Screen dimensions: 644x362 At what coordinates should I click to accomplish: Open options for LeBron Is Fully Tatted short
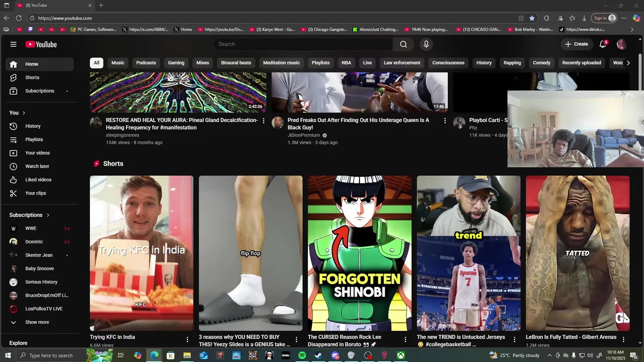tap(623, 340)
